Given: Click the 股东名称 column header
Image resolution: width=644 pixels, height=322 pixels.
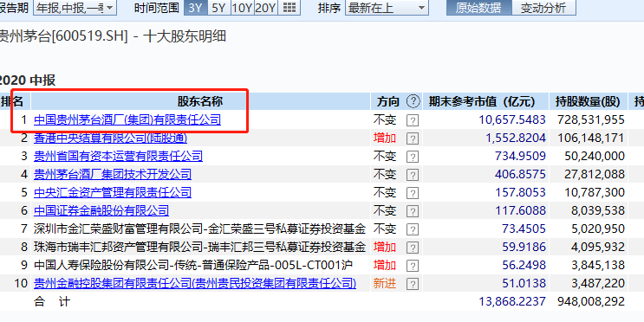Looking at the screenshot, I should point(200,101).
